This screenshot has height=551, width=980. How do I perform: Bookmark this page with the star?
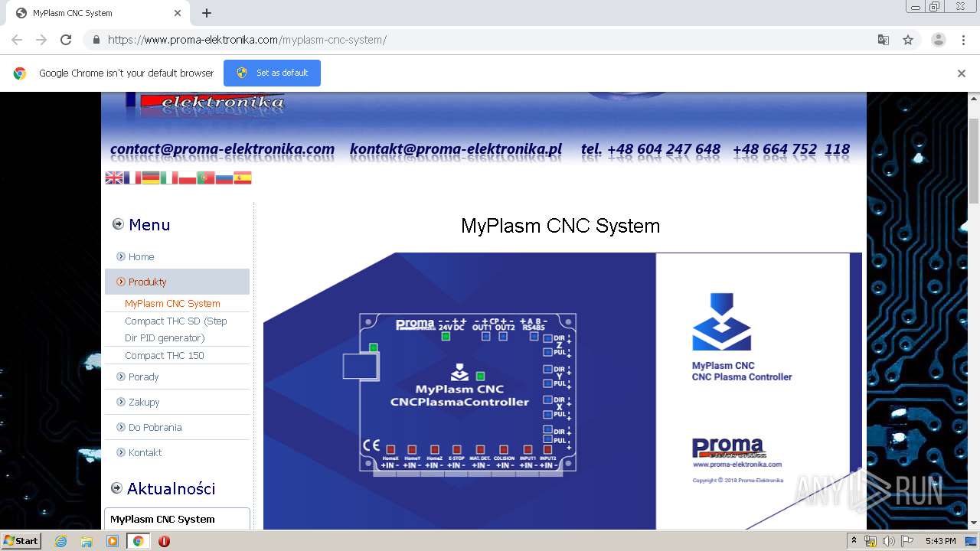[908, 40]
